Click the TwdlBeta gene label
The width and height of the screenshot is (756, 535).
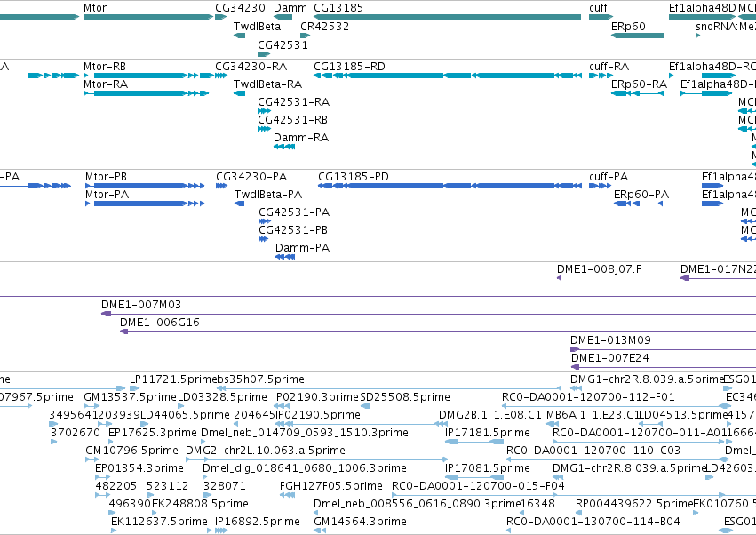click(x=257, y=26)
